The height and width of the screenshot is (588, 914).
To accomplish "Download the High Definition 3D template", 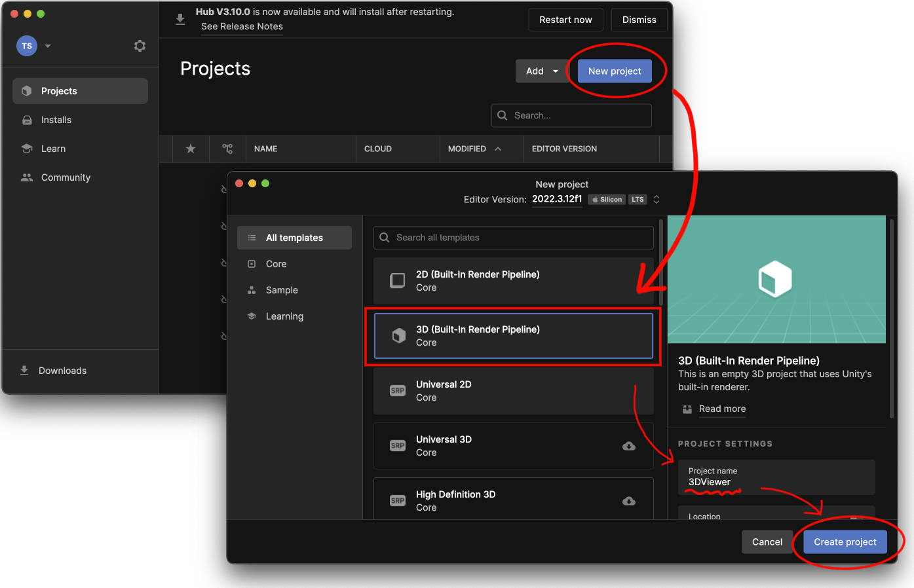I will [x=629, y=501].
